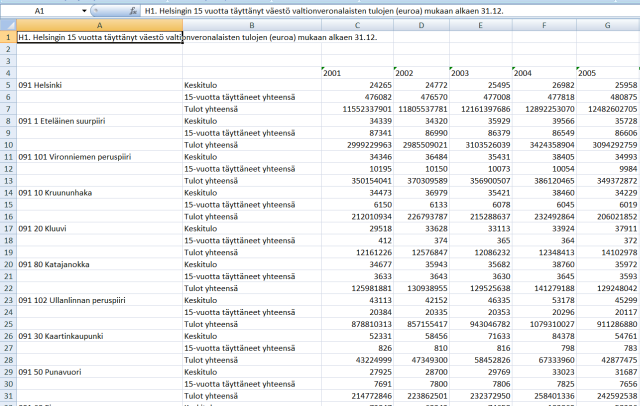Select the year cell 2005
Screen dimensions: 640x406
coord(608,73)
